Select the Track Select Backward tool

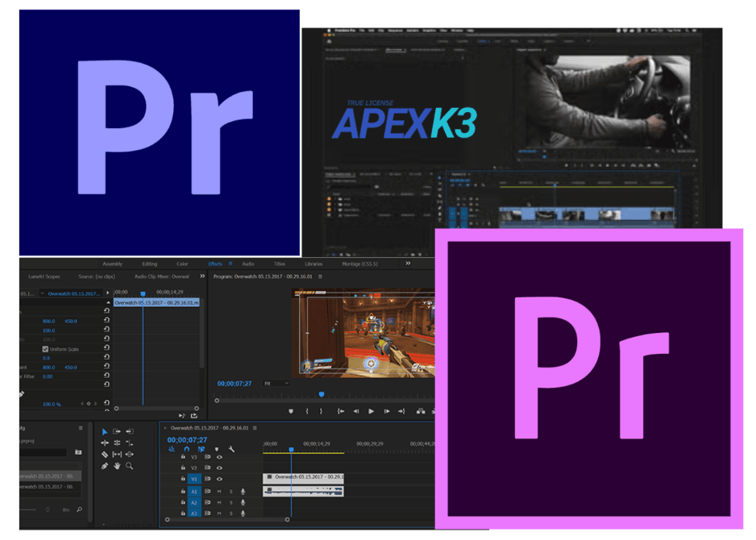point(129,431)
